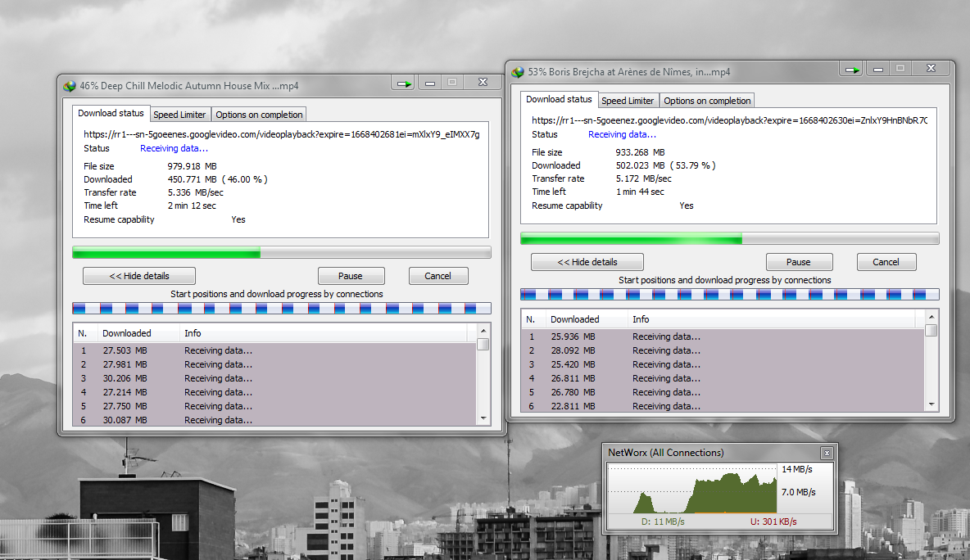Select connection row with 27.214 MB
The height and width of the screenshot is (560, 970).
(x=274, y=392)
